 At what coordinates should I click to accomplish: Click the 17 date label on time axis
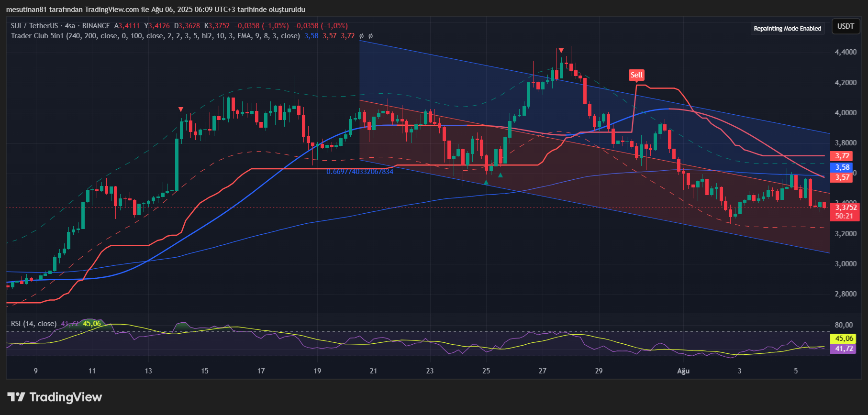point(261,371)
